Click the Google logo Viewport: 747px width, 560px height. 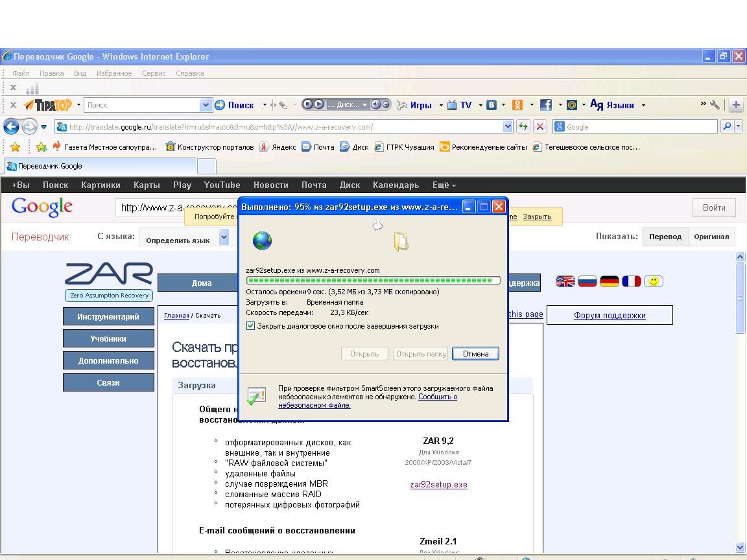pos(42,207)
